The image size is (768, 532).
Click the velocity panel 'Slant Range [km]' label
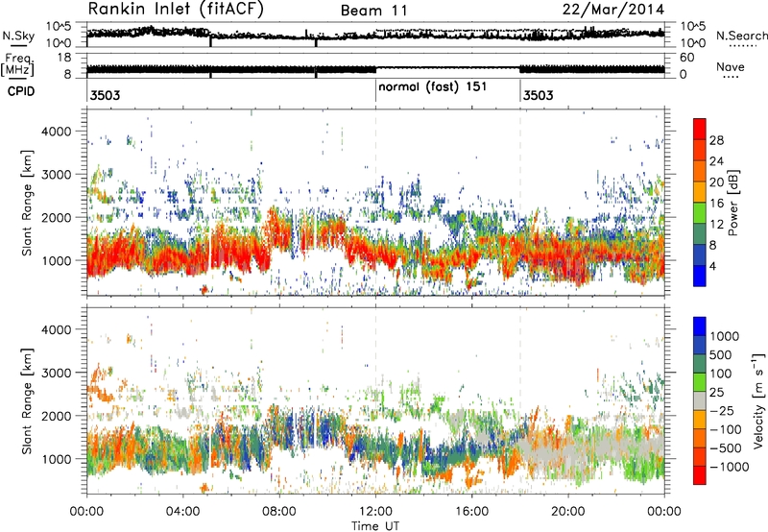[27, 401]
